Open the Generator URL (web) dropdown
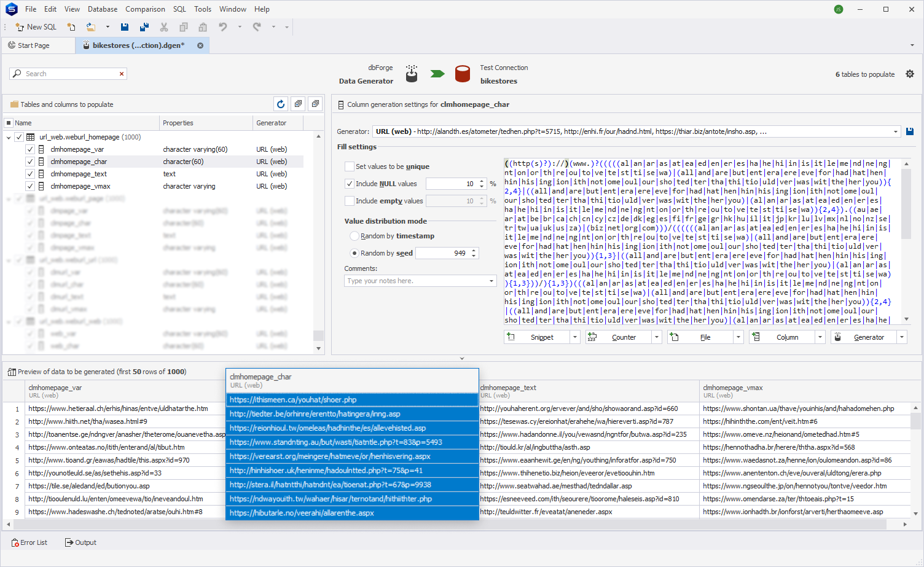 tap(896, 131)
